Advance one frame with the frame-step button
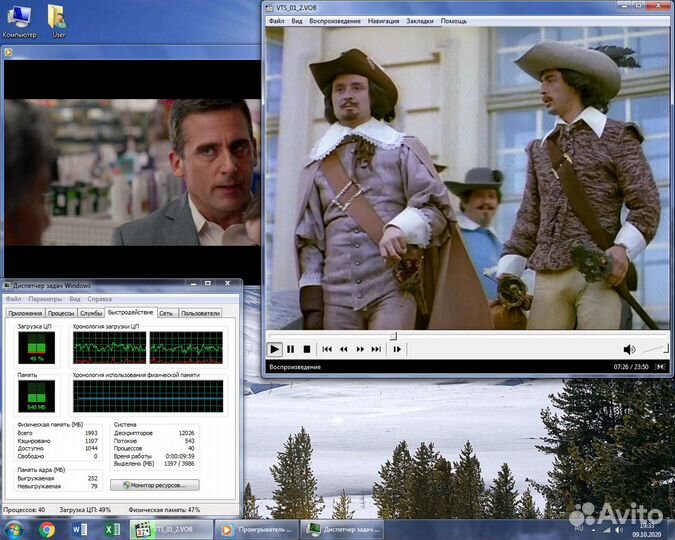 pyautogui.click(x=397, y=349)
